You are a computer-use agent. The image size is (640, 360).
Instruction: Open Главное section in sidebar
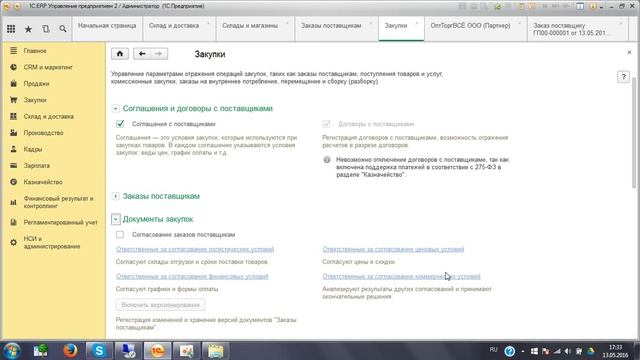pos(35,51)
